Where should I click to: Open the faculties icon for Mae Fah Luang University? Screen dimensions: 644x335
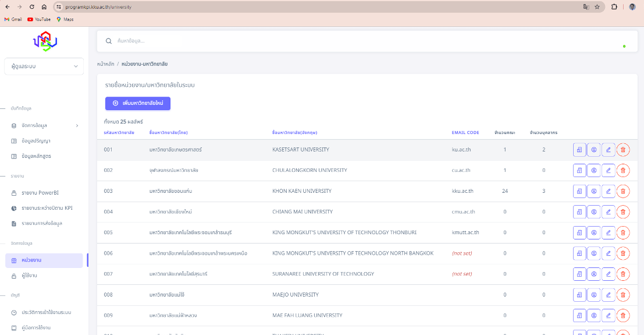click(x=579, y=315)
